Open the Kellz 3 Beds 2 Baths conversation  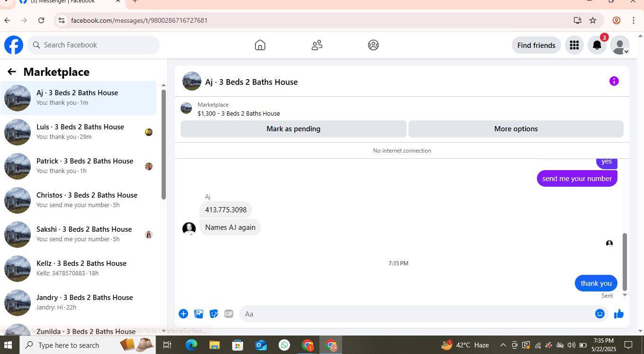79,269
